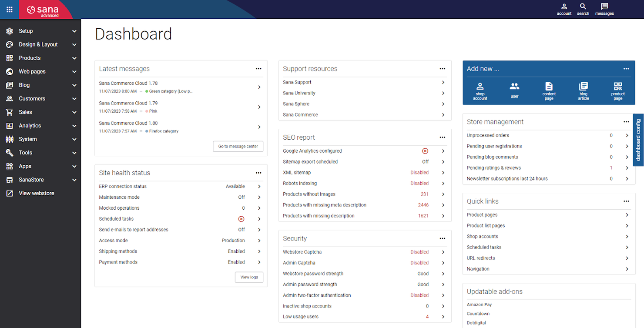Open the account icon in the top bar
This screenshot has height=328, width=644.
[564, 9]
